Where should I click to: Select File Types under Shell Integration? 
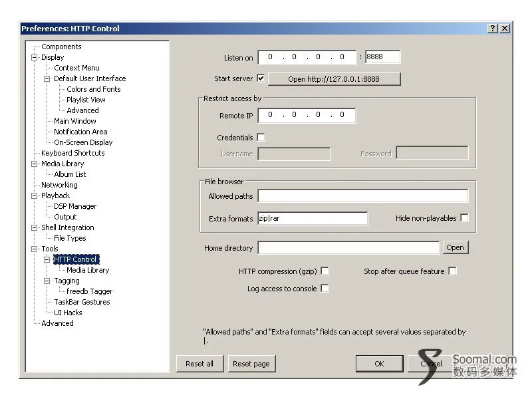click(x=70, y=238)
